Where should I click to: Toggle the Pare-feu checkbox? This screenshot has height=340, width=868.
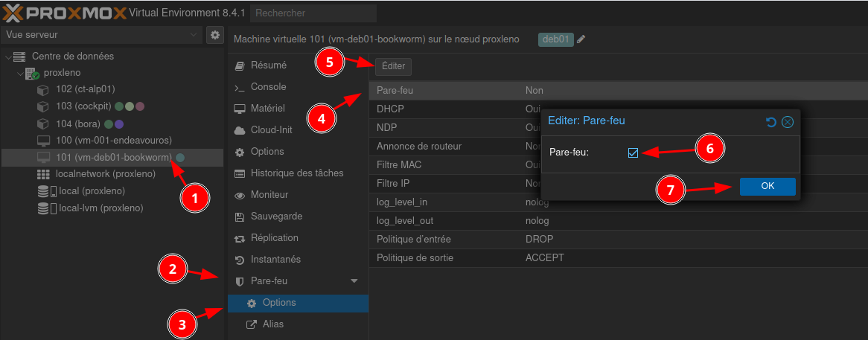(x=634, y=153)
